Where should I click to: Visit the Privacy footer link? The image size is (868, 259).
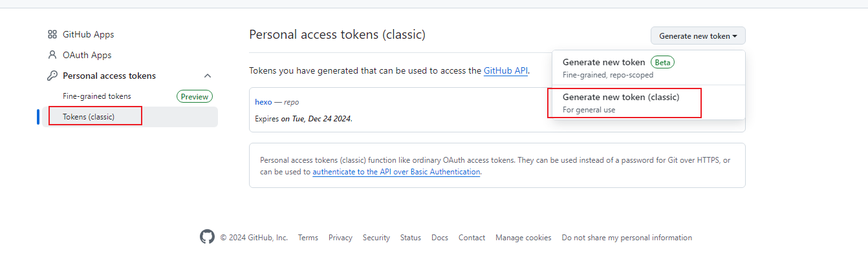340,238
